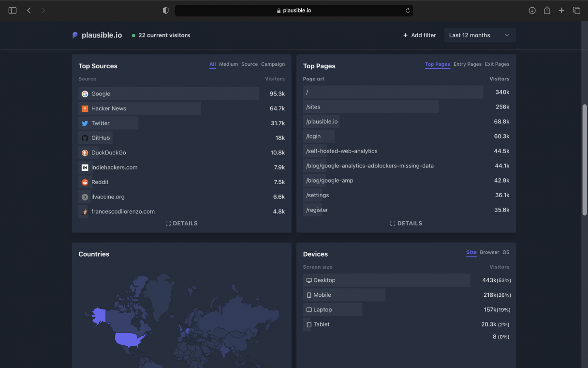This screenshot has width=588, height=368.
Task: Show the tab overview icon
Action: tap(576, 10)
